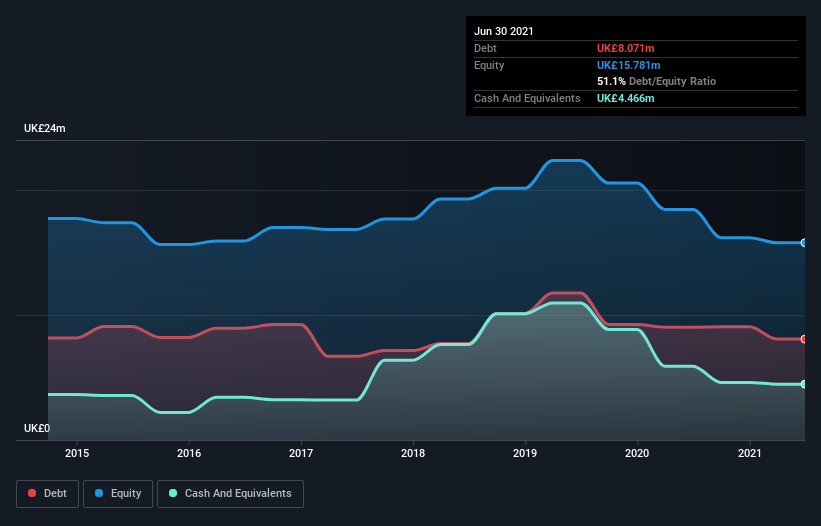Screen dimensions: 821x526
Task: Click the 2016 axis label
Action: click(x=189, y=453)
